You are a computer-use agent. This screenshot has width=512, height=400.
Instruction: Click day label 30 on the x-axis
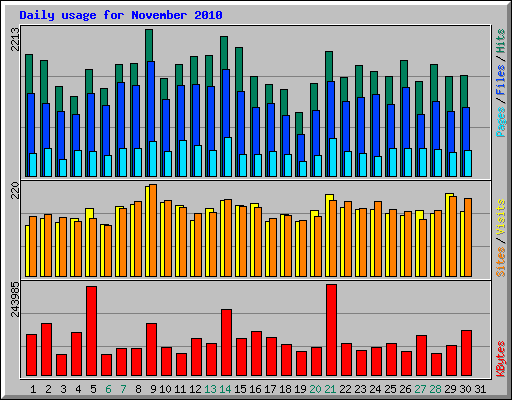(x=465, y=389)
